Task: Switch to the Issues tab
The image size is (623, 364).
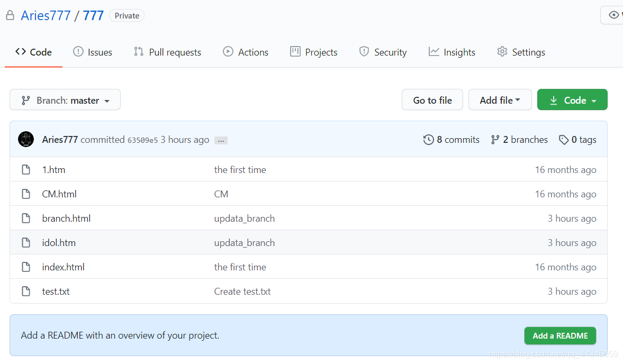Action: 93,52
